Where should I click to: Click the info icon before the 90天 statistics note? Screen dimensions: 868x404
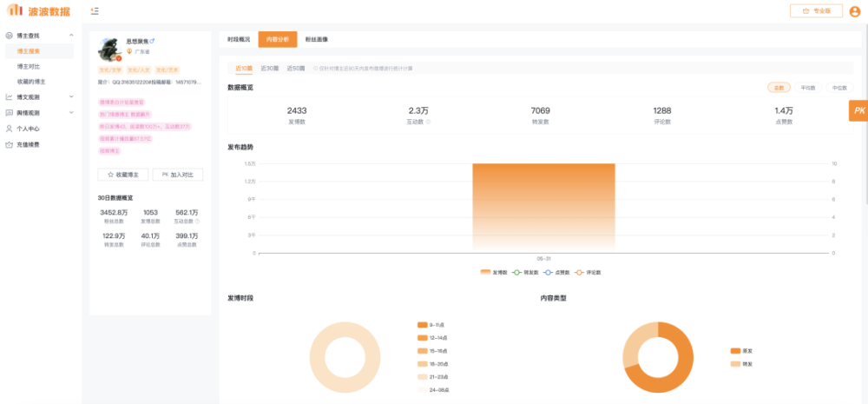(x=316, y=69)
